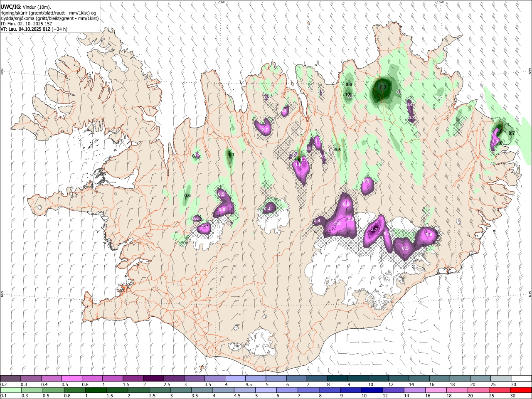Screen dimensions: 532x399
Task: Click the '30' label in the upper legend row
Action: coord(513,384)
